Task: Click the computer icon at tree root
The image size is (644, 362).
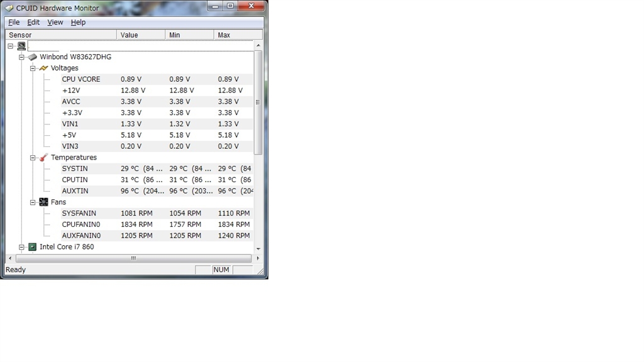Action: point(21,46)
